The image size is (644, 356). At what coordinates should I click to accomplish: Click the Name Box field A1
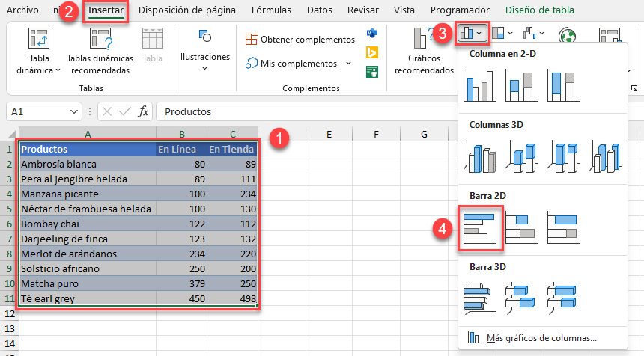click(x=39, y=111)
